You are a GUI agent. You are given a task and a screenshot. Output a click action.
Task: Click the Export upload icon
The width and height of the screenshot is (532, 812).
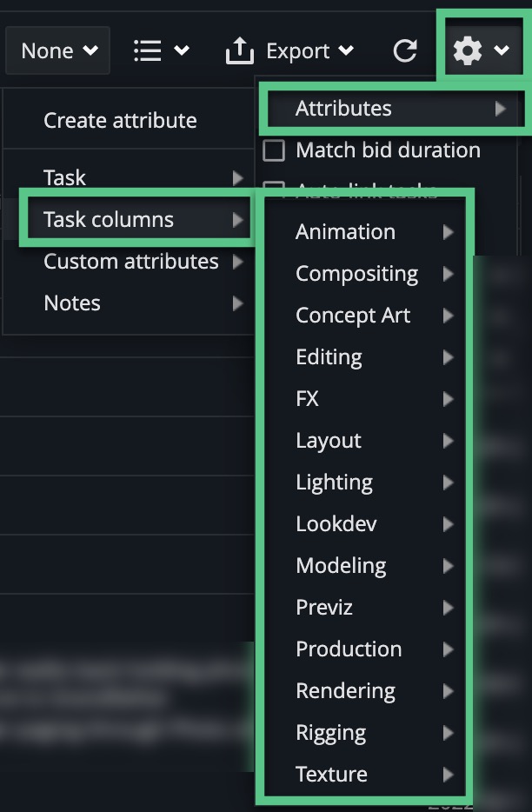[x=239, y=50]
